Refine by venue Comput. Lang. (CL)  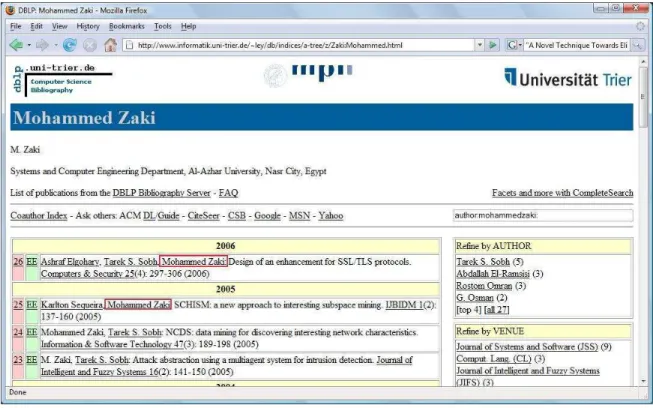tap(494, 358)
